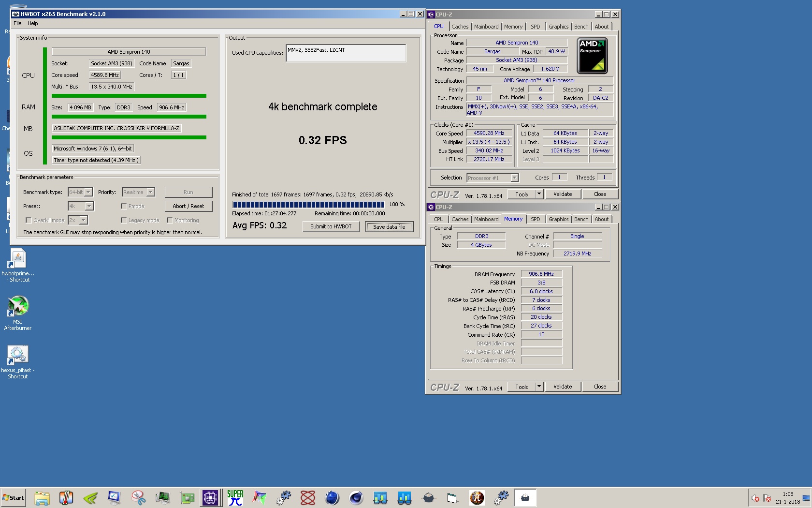812x508 pixels.
Task: Open the Bench tab in upper CPU-Z
Action: (581, 27)
